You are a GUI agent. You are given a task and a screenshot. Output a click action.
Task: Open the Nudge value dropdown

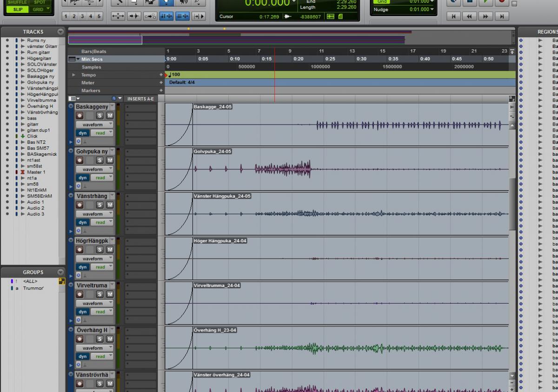tap(432, 9)
